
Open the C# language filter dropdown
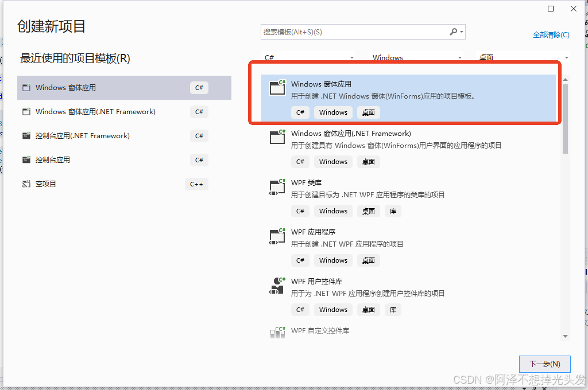pos(308,57)
